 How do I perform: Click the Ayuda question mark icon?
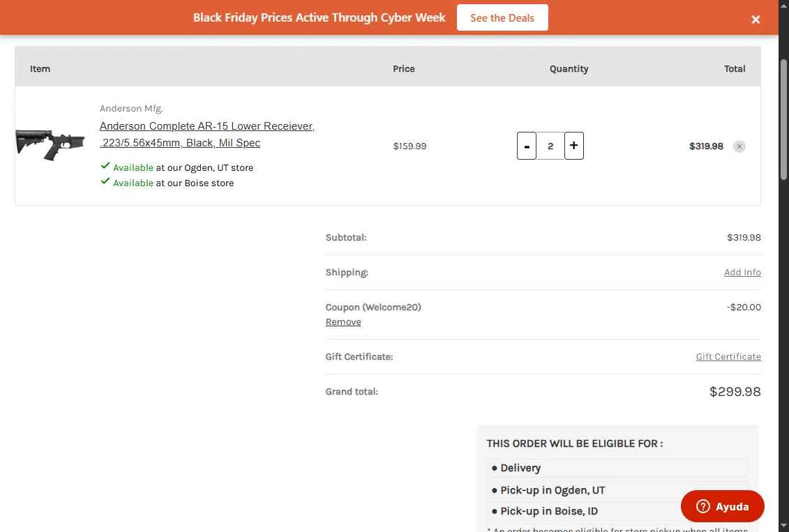click(703, 506)
